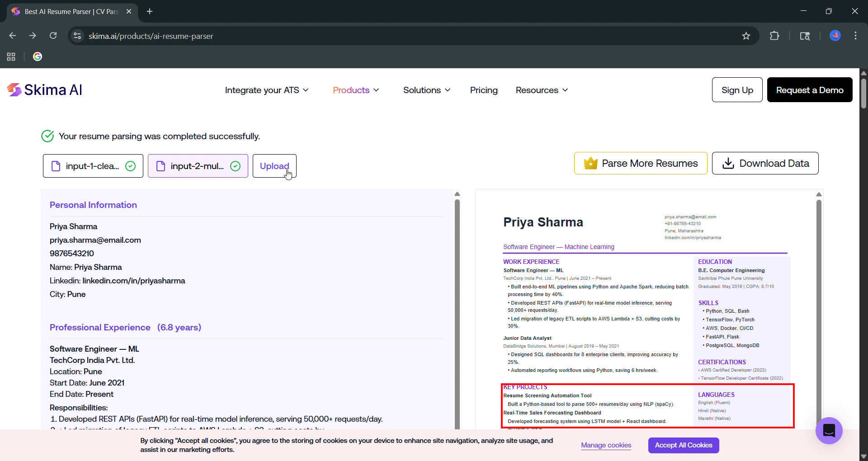Open browser Extensions icon

point(774,36)
